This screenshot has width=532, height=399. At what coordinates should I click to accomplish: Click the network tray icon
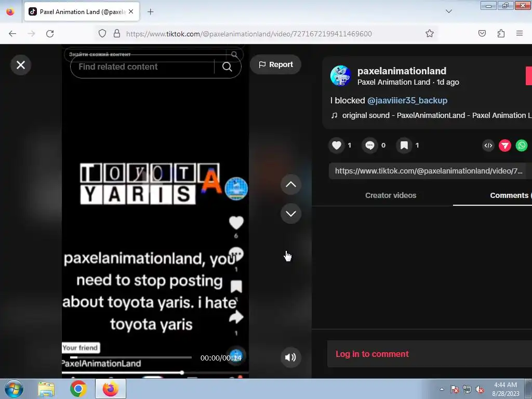[x=467, y=390]
